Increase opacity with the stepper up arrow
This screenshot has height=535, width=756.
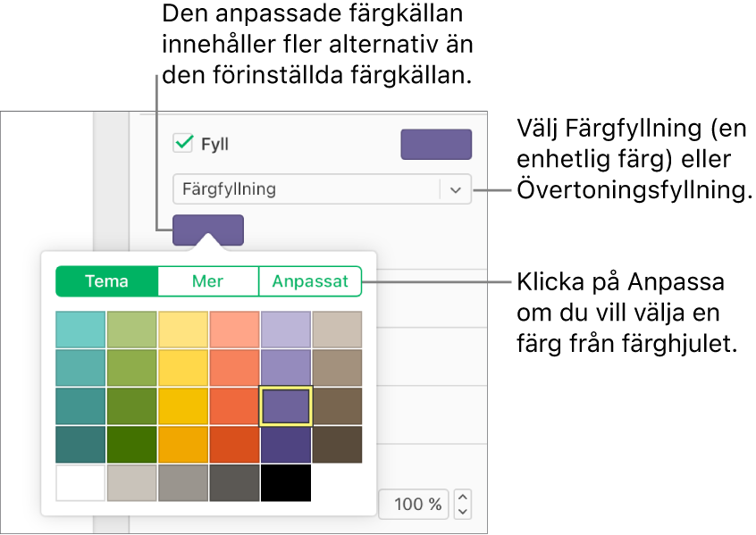click(463, 497)
